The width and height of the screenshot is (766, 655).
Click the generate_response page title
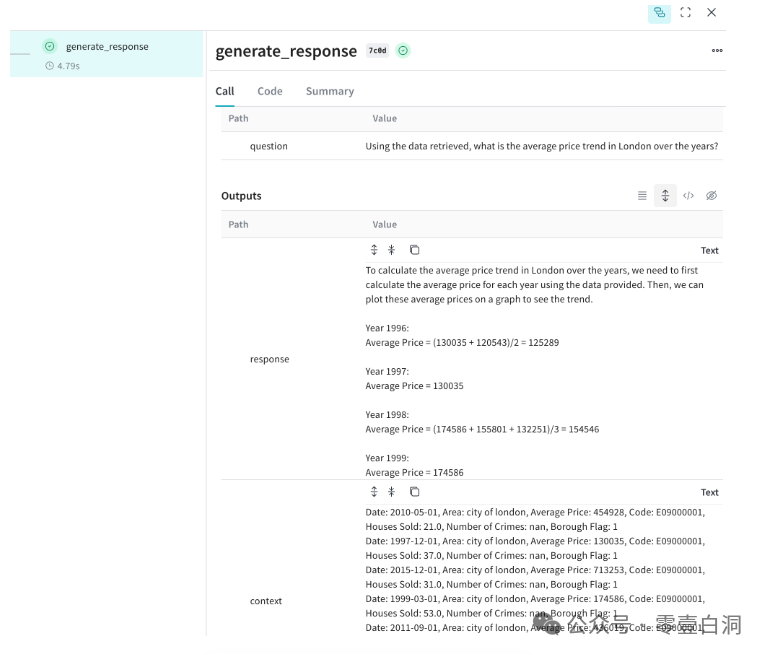[286, 51]
